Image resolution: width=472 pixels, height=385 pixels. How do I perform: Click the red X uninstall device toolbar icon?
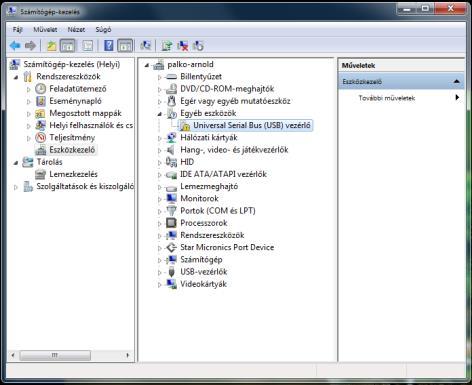coord(182,46)
